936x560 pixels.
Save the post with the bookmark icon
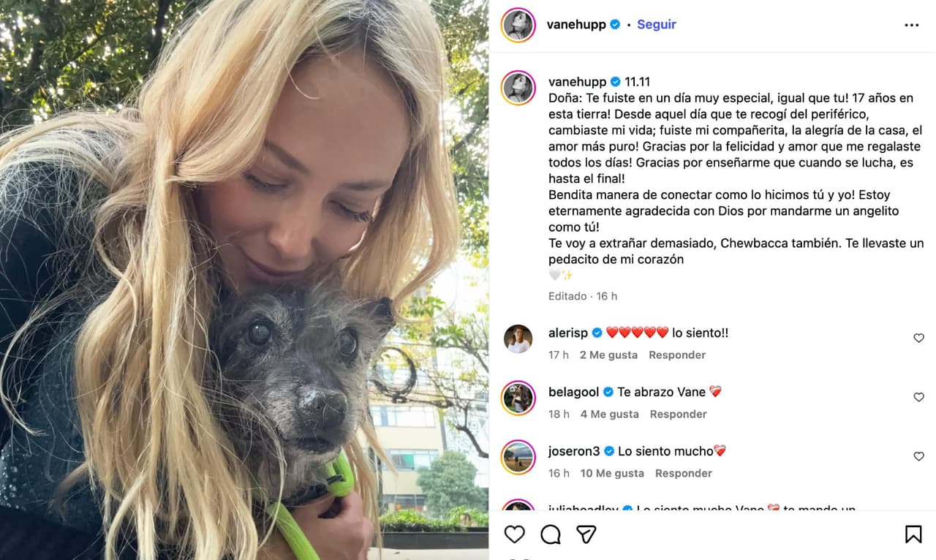(913, 534)
